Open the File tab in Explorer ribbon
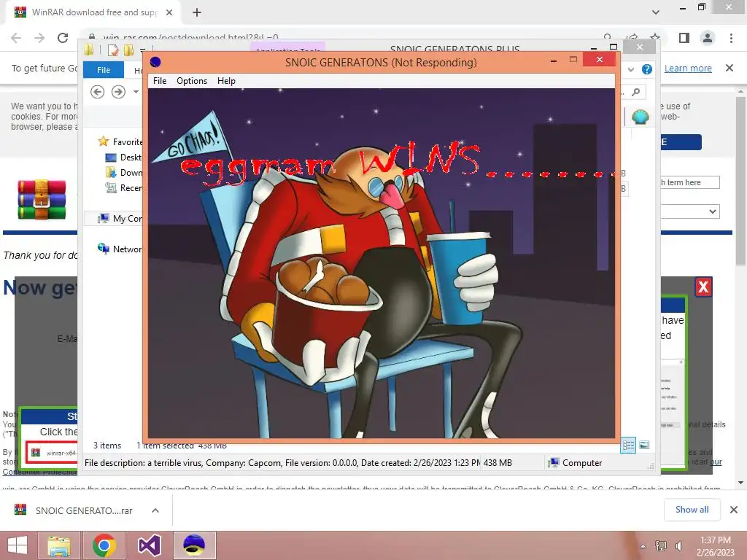 (x=104, y=70)
